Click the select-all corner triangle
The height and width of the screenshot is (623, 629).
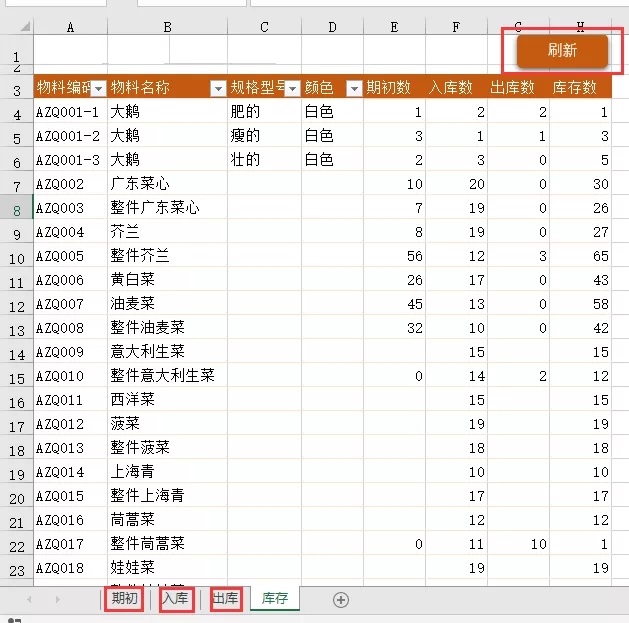pos(25,26)
